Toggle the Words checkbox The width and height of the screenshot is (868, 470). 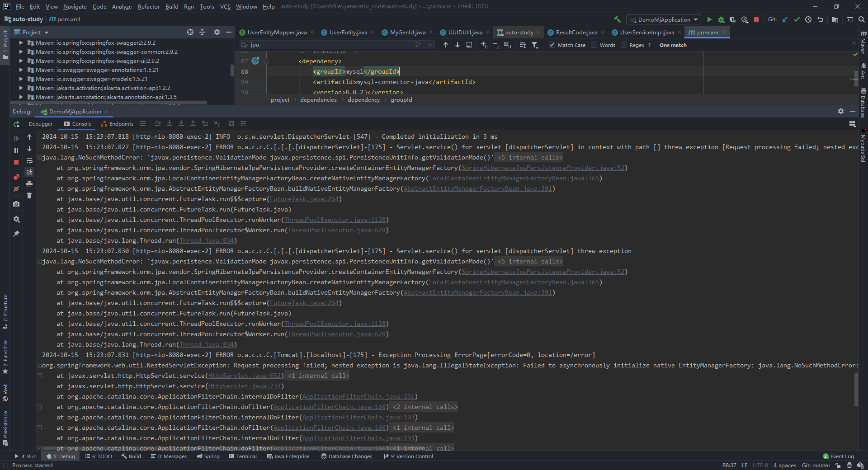coord(594,45)
